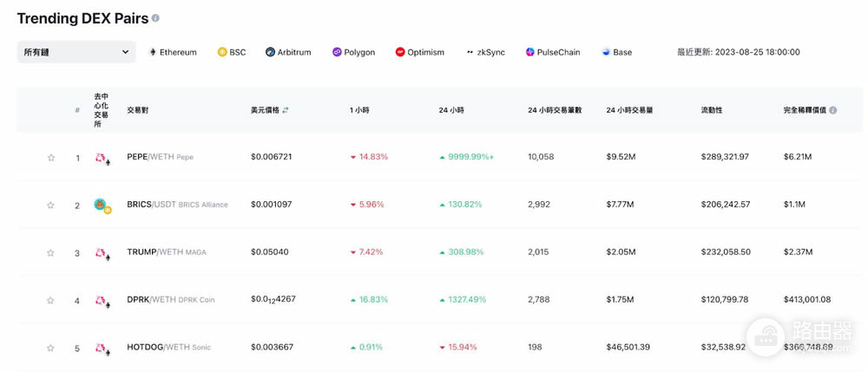Image resolution: width=868 pixels, height=372 pixels.
Task: Click the DEX icon in TRUMP row
Action: [x=102, y=254]
